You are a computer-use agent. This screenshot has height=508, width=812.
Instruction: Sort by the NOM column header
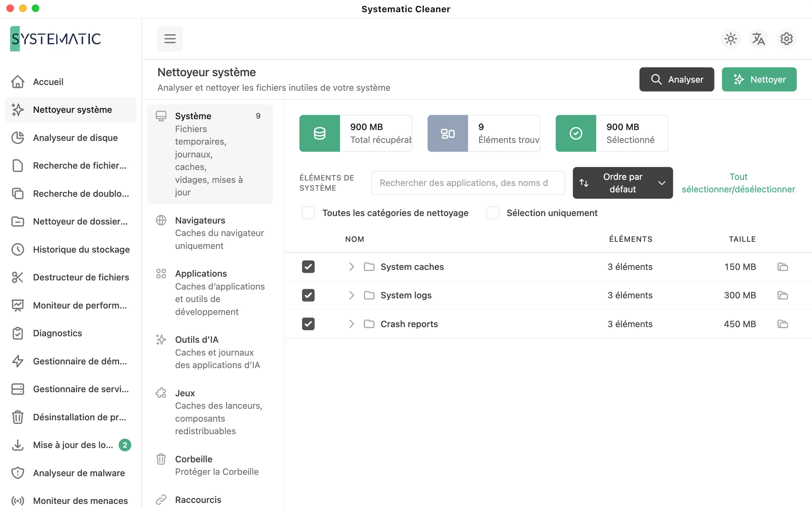point(355,239)
